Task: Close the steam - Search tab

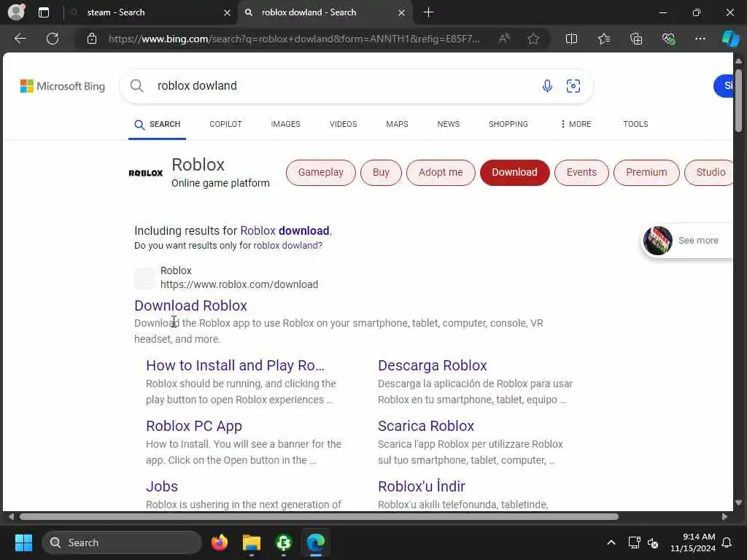Action: click(x=228, y=13)
